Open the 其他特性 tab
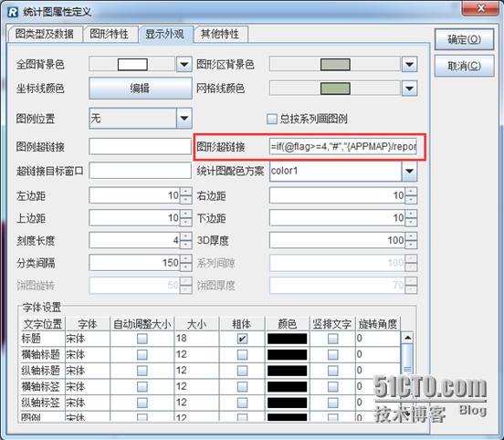Screen dimensions: 504x440 coord(220,34)
